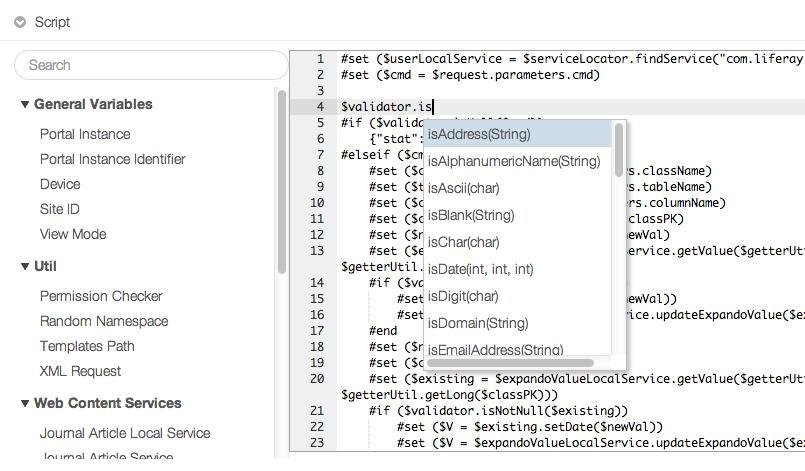Collapse the Web Content Services group
Screen dimensions: 805x471
pyautogui.click(x=26, y=404)
